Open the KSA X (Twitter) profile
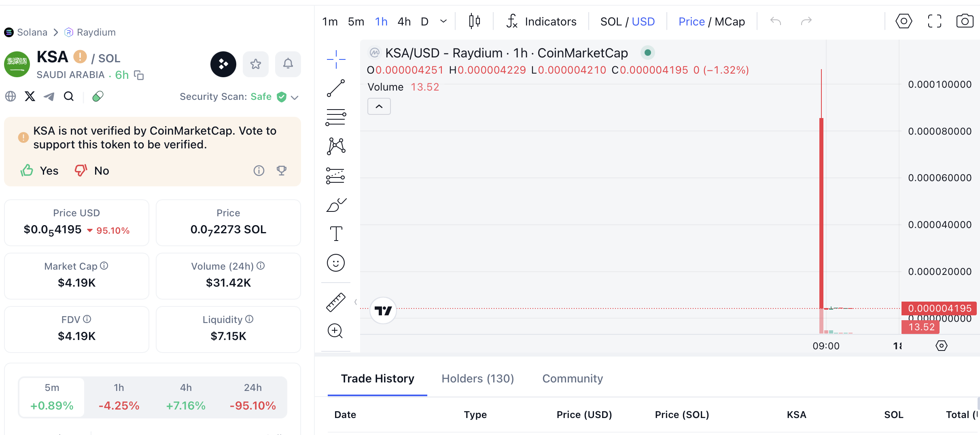The image size is (980, 435). (30, 96)
